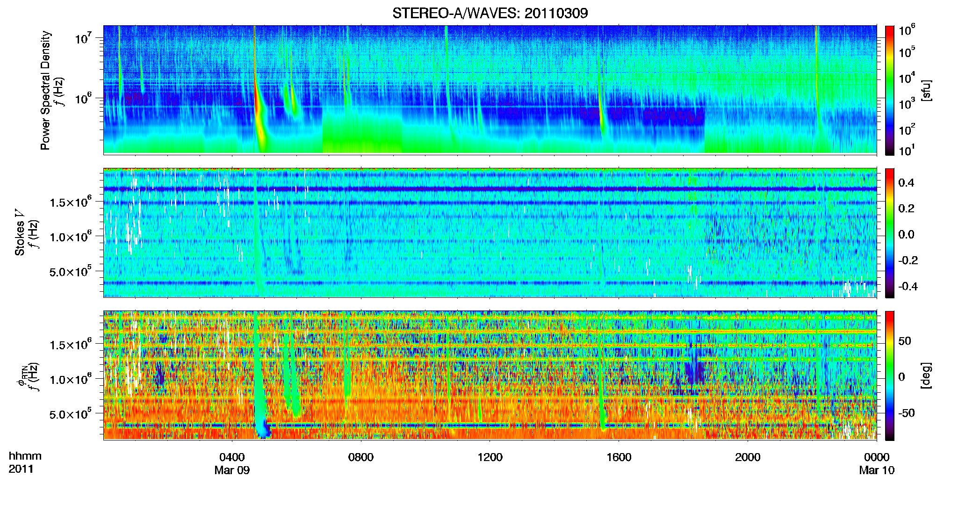Click the 10⁴ label on sfu color bar
Viewport: 980px width, 505px height.
coord(907,78)
